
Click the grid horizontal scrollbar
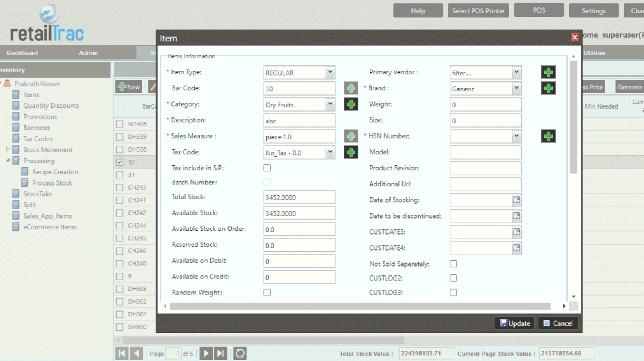pos(264,340)
